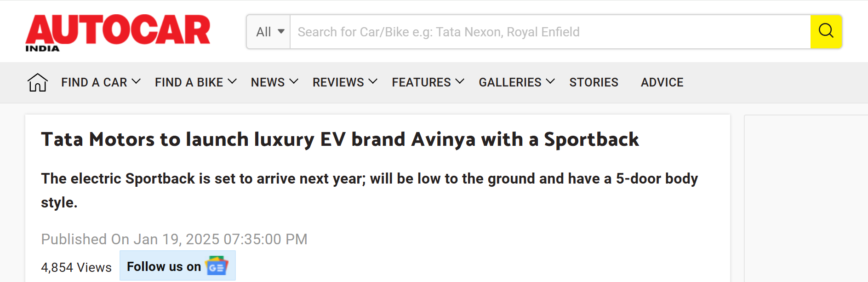868x282 pixels.
Task: Select the Find a Car menu label
Action: click(x=94, y=82)
